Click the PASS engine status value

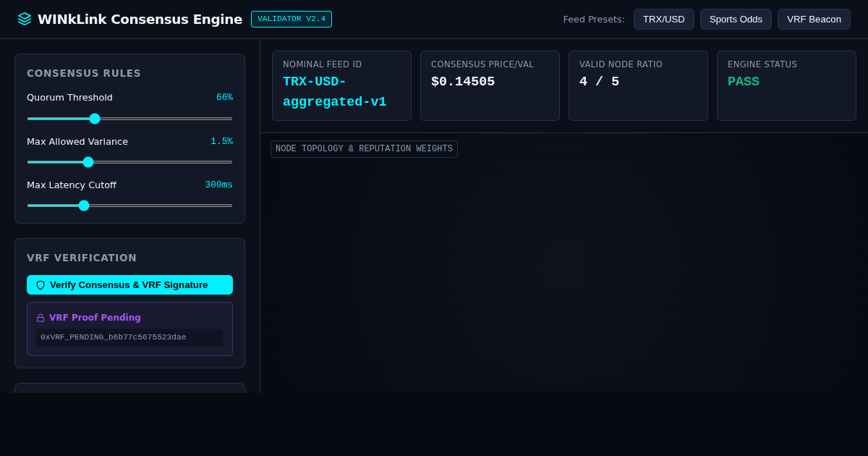[x=744, y=82]
